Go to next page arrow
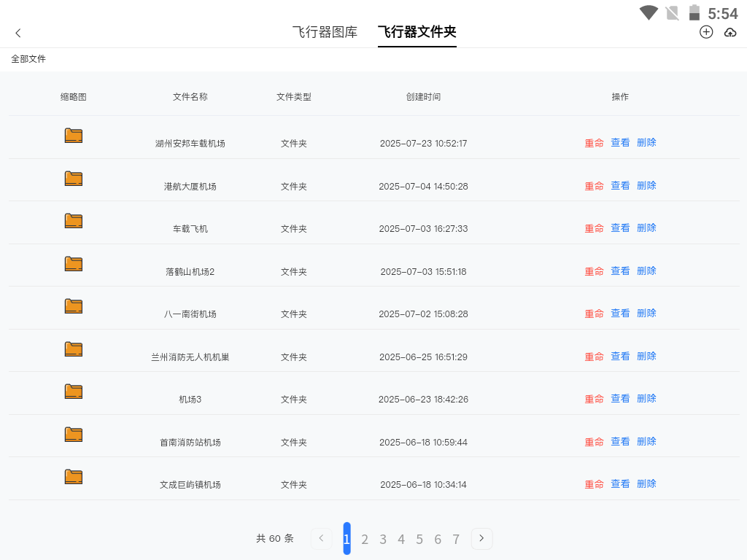Screen dimensions: 747x560 point(481,538)
